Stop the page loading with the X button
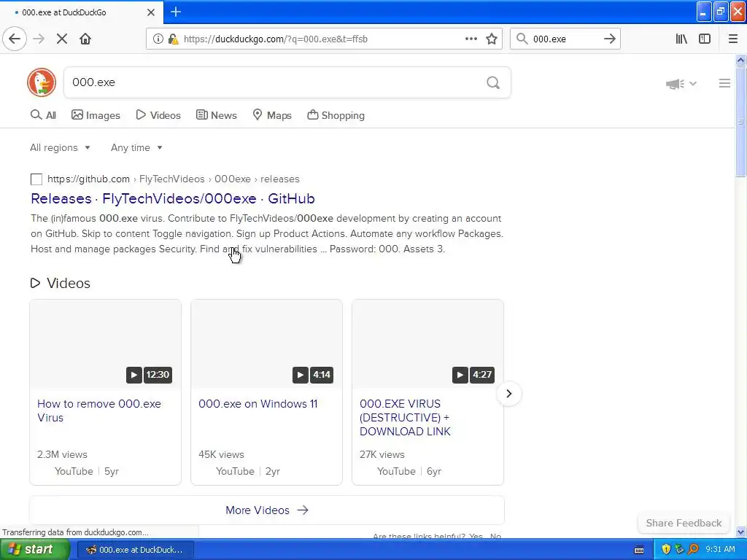The width and height of the screenshot is (747, 560). coord(62,39)
